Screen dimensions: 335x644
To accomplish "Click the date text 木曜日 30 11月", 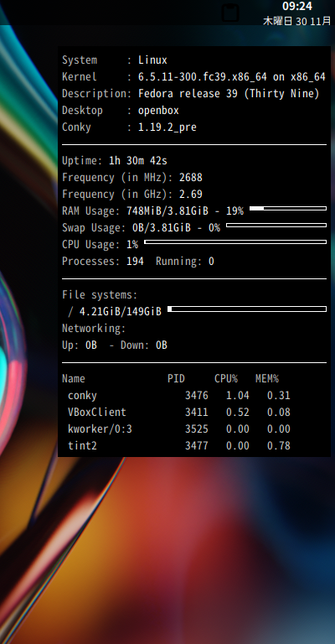I will (296, 21).
